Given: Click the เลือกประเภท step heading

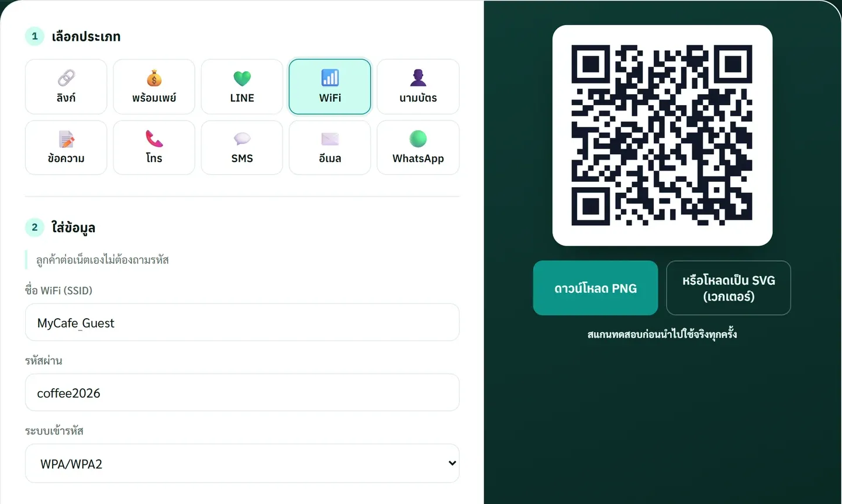Looking at the screenshot, I should 86,36.
